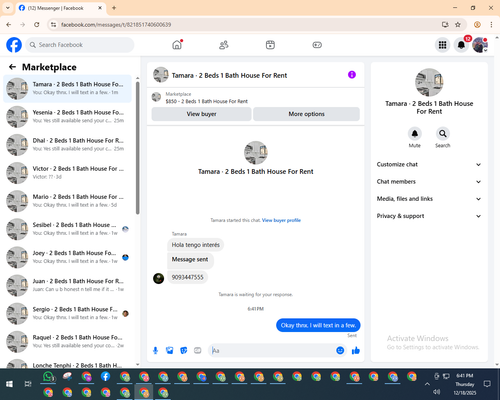
Task: Open a new browser tab
Action: click(114, 8)
